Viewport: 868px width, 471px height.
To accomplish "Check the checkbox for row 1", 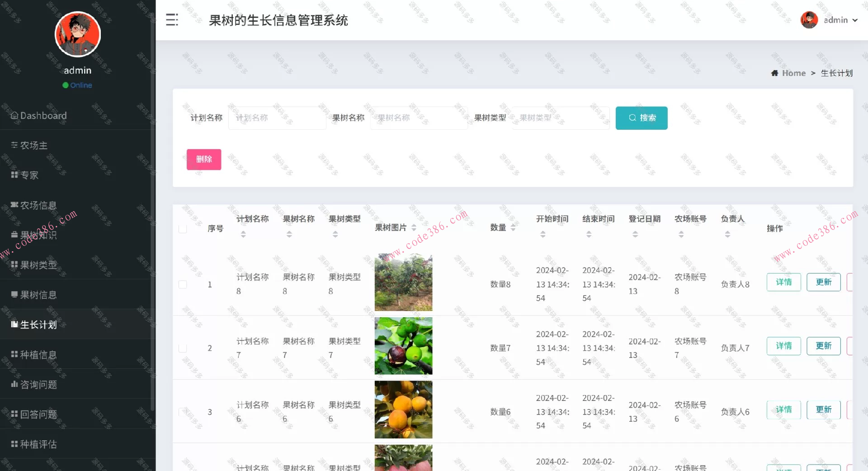I will (183, 284).
